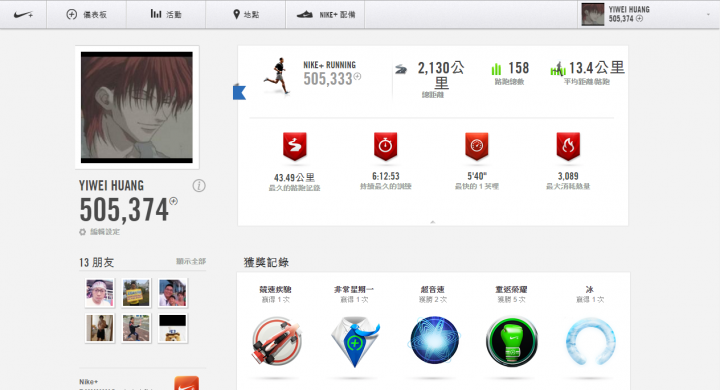Click the gear icon beside 編輯設定

[x=83, y=232]
